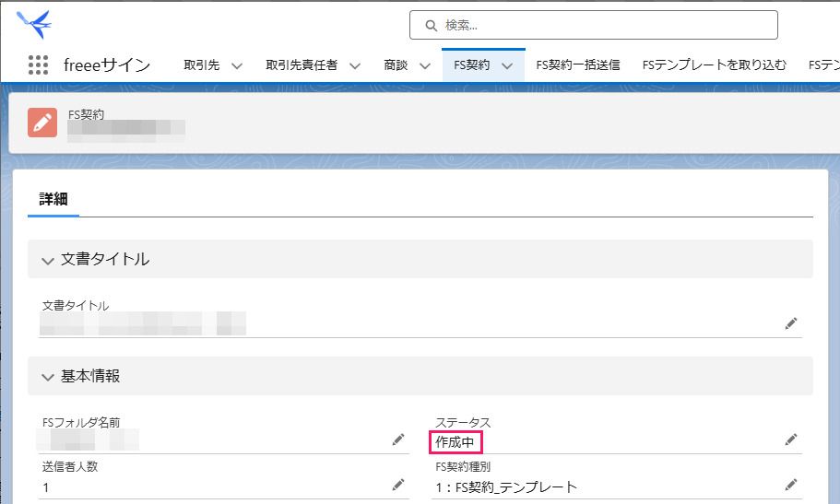Open the FS契約 tab dropdown arrow
This screenshot has height=504, width=840.
pos(507,65)
